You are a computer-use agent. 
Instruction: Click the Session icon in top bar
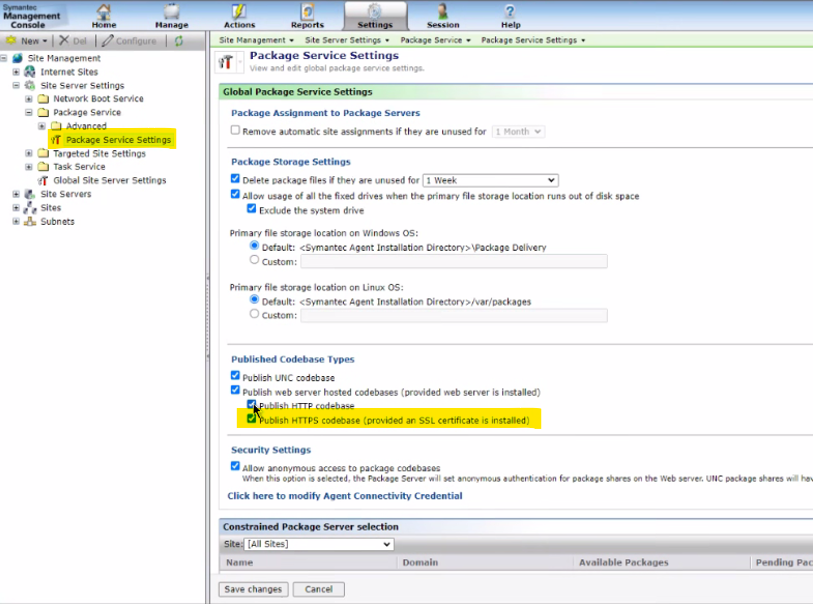(x=443, y=13)
